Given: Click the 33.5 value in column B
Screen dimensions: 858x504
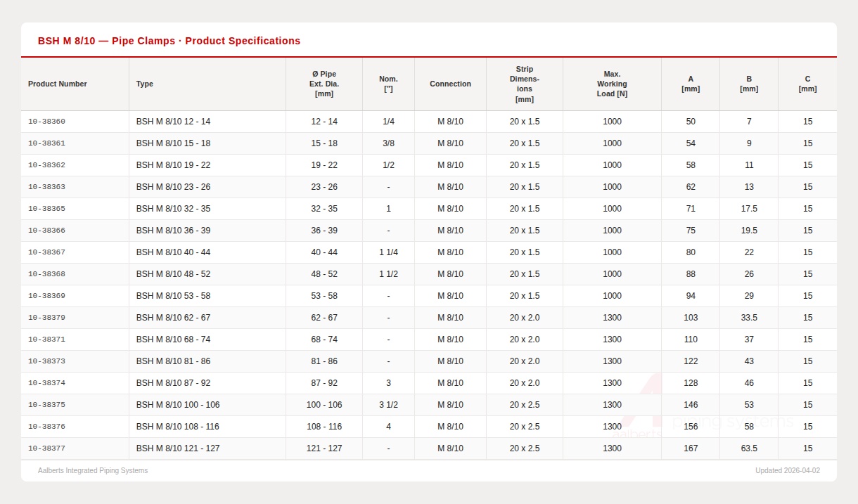Looking at the screenshot, I should (749, 318).
